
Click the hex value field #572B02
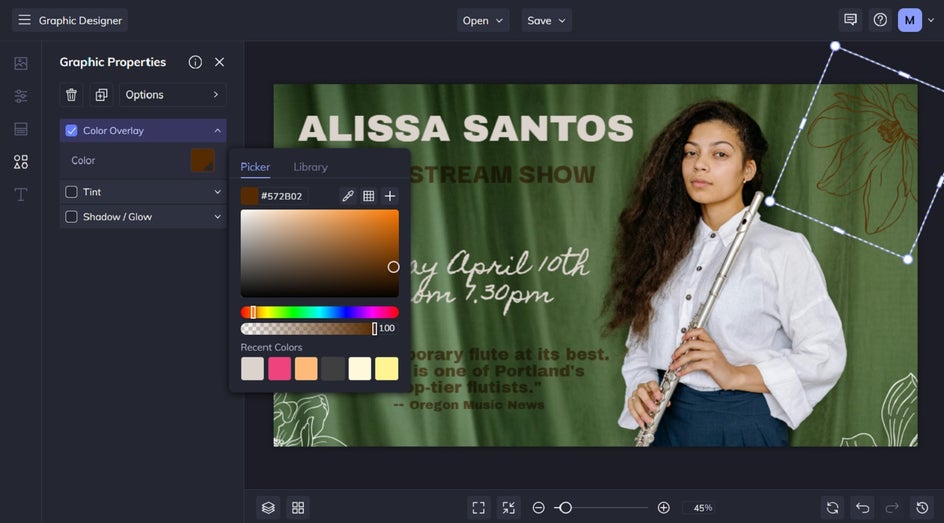click(282, 196)
